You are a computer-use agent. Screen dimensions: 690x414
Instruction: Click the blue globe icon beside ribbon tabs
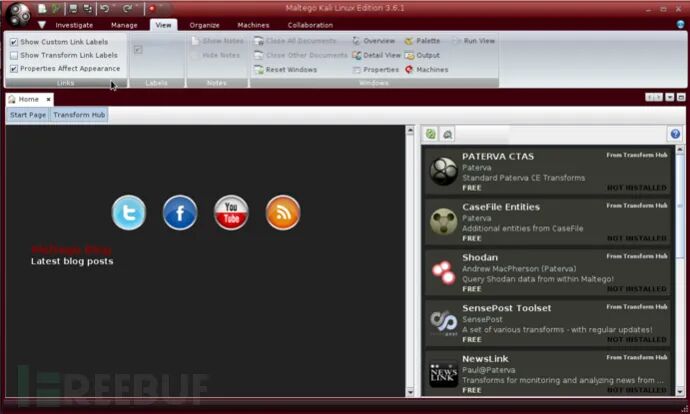(681, 25)
